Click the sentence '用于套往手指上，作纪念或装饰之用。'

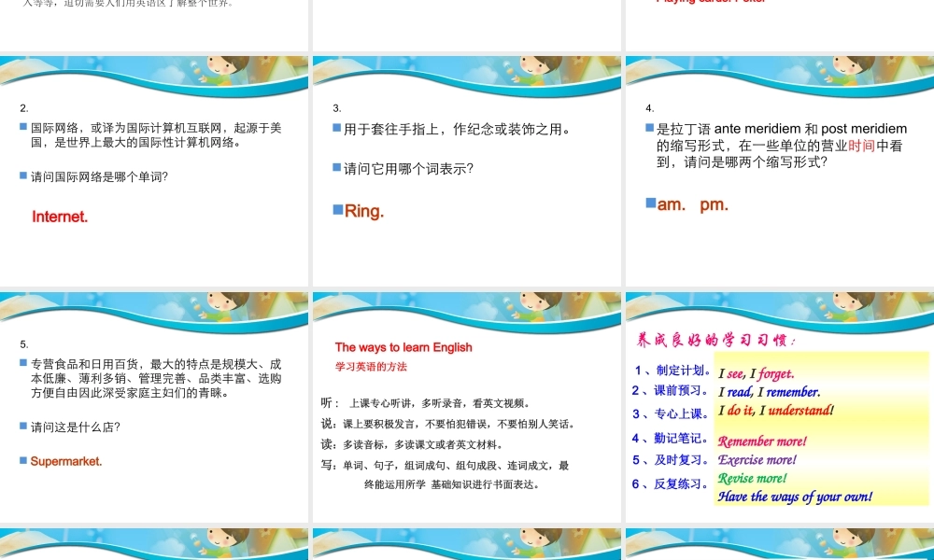[x=458, y=129]
